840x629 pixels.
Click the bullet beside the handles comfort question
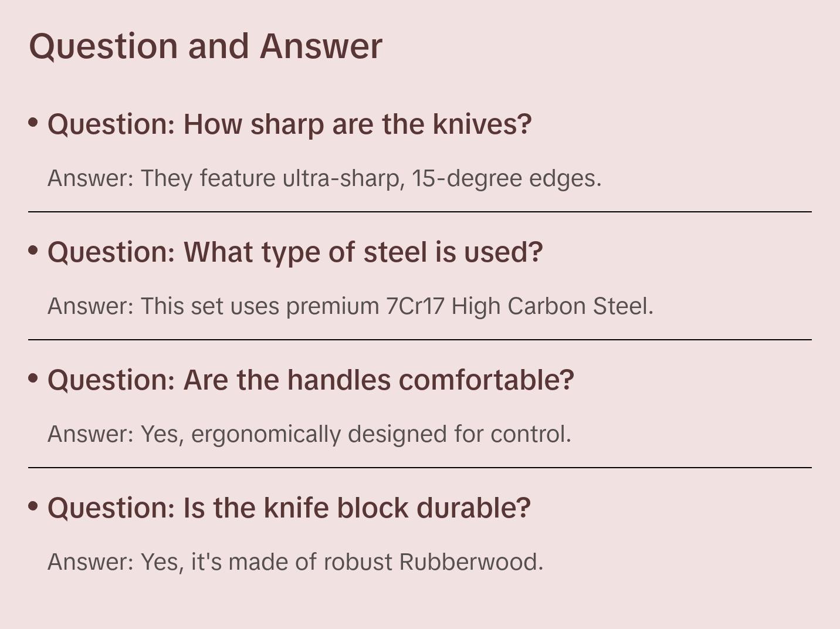pos(33,378)
